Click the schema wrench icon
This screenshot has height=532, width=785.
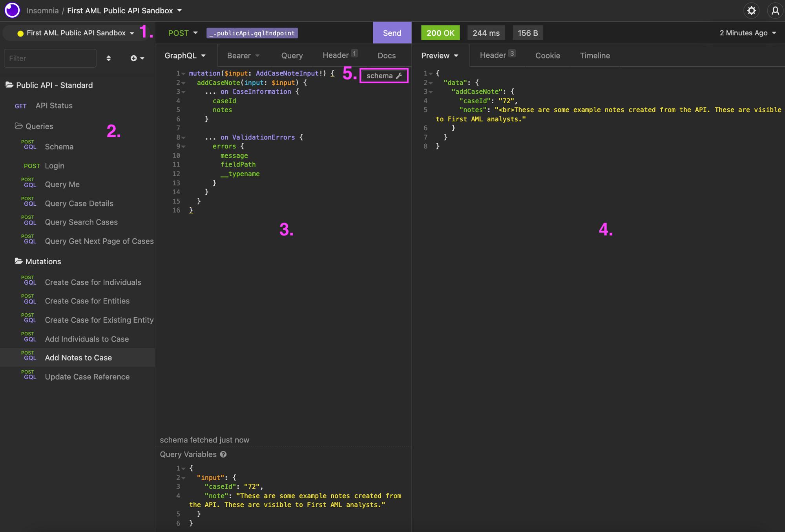pyautogui.click(x=399, y=75)
